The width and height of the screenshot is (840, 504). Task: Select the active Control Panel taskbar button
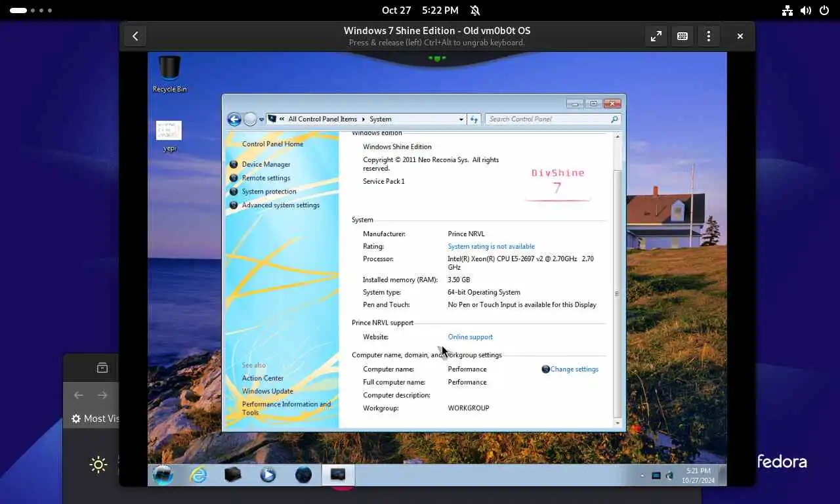pyautogui.click(x=338, y=474)
